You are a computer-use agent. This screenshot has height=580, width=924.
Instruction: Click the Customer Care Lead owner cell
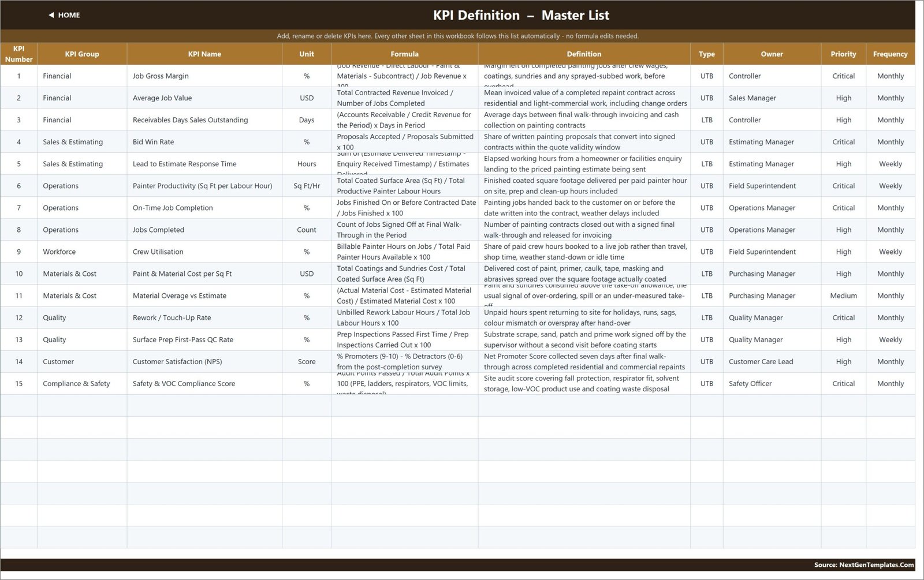[772, 361]
